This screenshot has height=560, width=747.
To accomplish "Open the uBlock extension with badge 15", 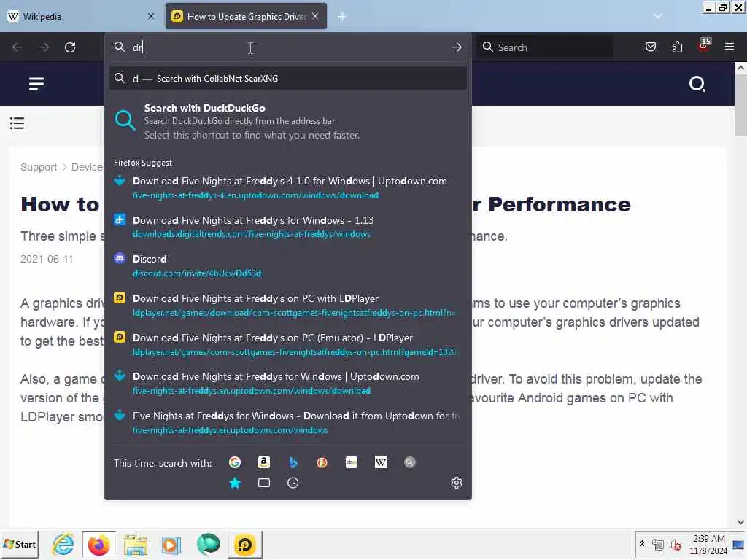I will click(x=704, y=45).
